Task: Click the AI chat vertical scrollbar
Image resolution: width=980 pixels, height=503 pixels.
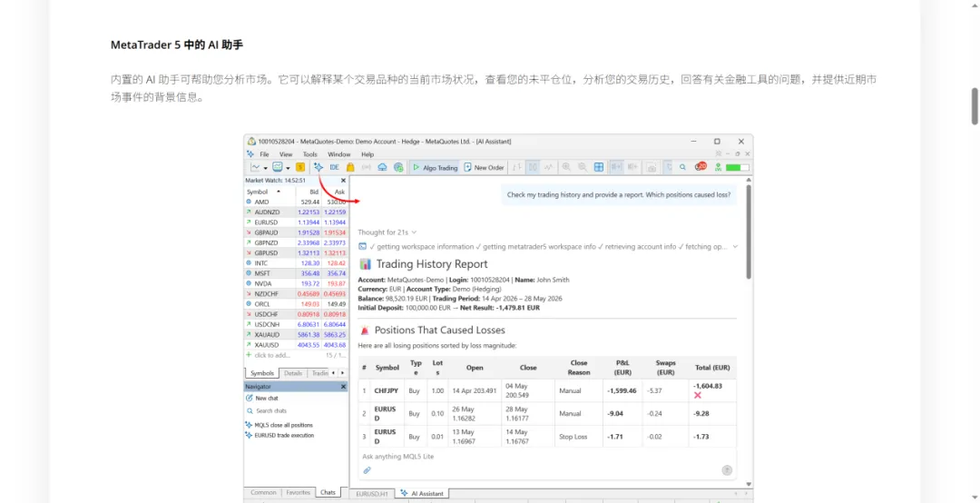Action: tap(749, 232)
